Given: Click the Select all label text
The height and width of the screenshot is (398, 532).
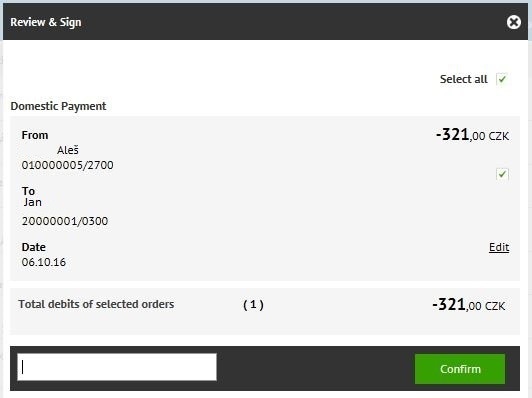Looking at the screenshot, I should tap(463, 79).
